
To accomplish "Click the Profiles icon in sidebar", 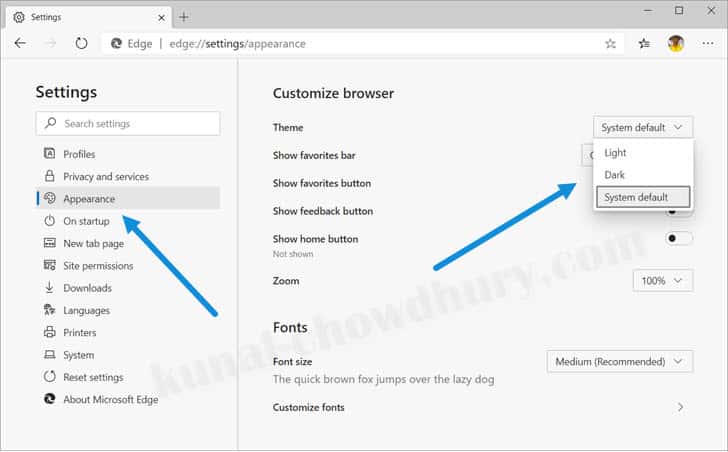I will coord(50,153).
